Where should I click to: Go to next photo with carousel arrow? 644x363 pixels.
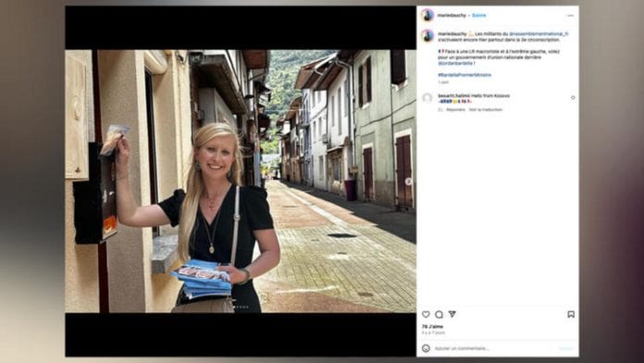click(x=408, y=181)
